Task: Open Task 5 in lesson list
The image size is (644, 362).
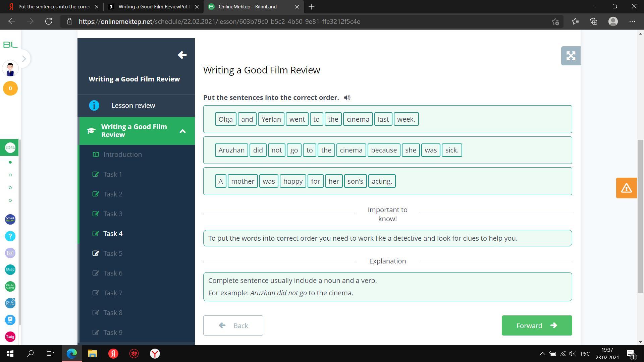Action: pyautogui.click(x=113, y=253)
